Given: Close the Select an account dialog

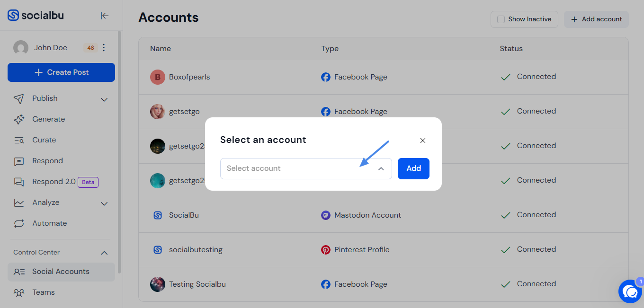Looking at the screenshot, I should click(x=423, y=141).
